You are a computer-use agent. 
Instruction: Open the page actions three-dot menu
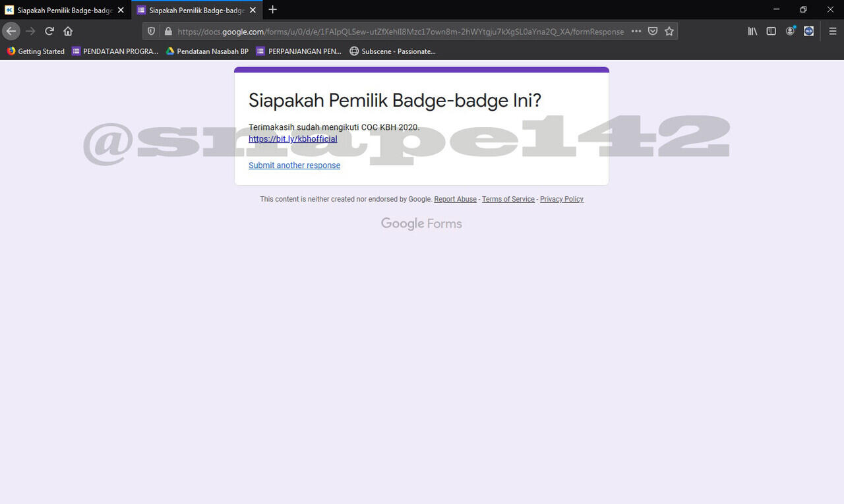point(636,31)
